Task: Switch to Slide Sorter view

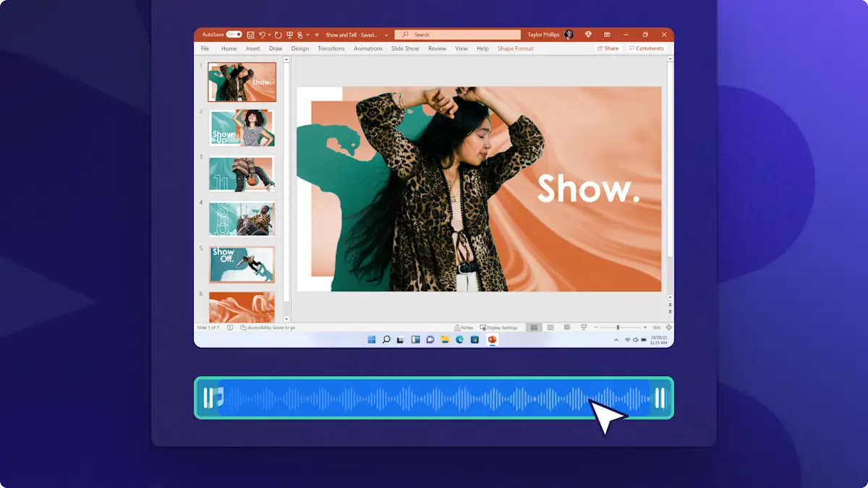Action: 550,327
